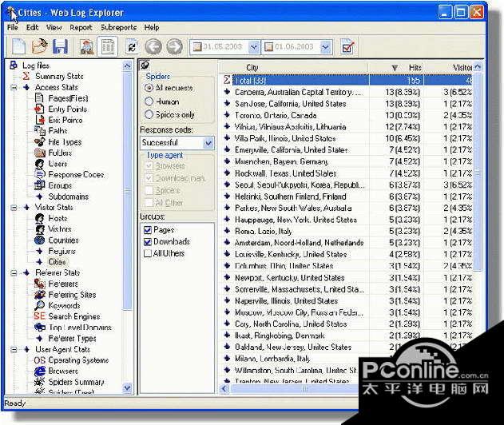Open the end date dropdown

(x=326, y=47)
